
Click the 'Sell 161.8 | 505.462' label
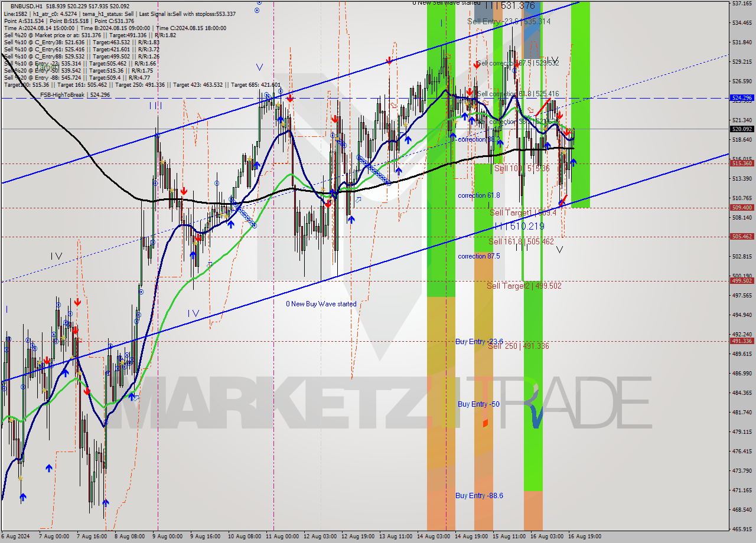point(522,241)
